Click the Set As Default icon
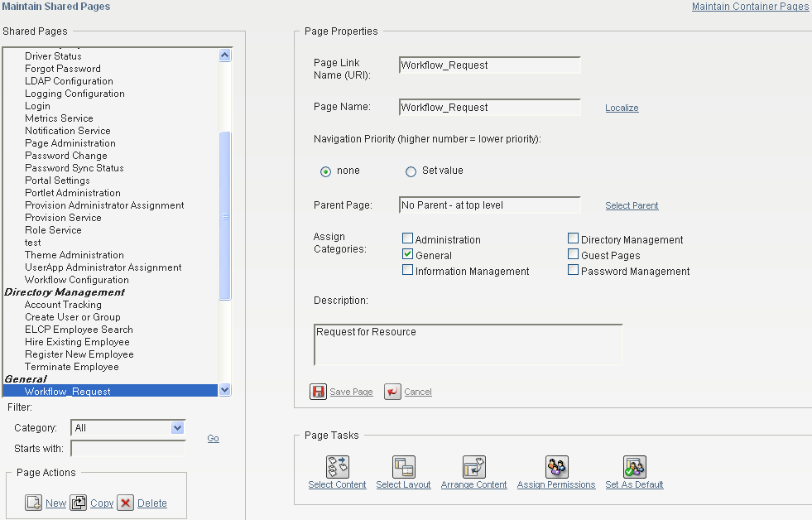 [634, 467]
